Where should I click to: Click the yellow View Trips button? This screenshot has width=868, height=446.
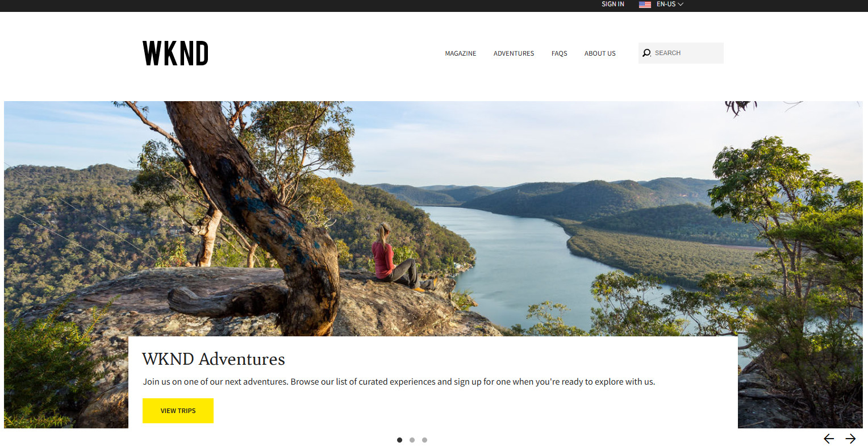[178, 411]
